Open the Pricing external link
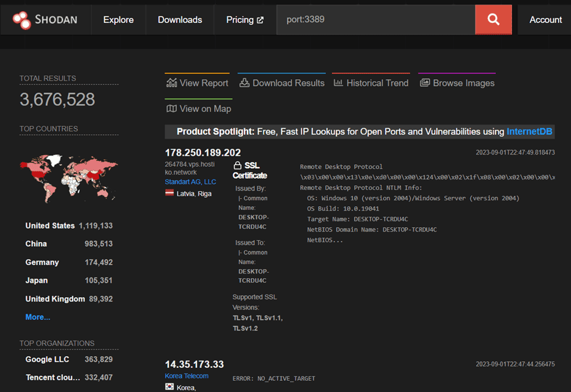Screen dimensions: 571x392 point(244,20)
